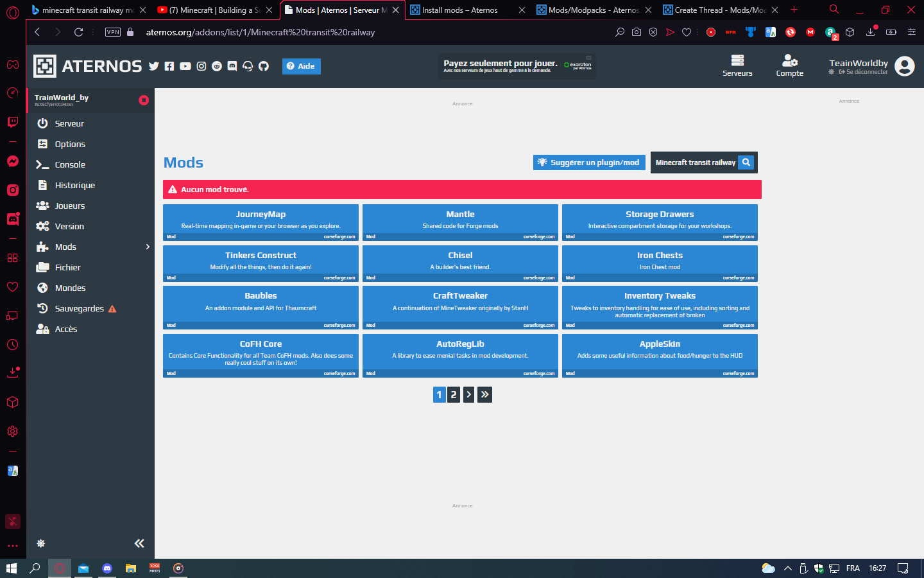Image resolution: width=924 pixels, height=578 pixels.
Task: Open the AppleSkin mod card
Action: coord(660,356)
